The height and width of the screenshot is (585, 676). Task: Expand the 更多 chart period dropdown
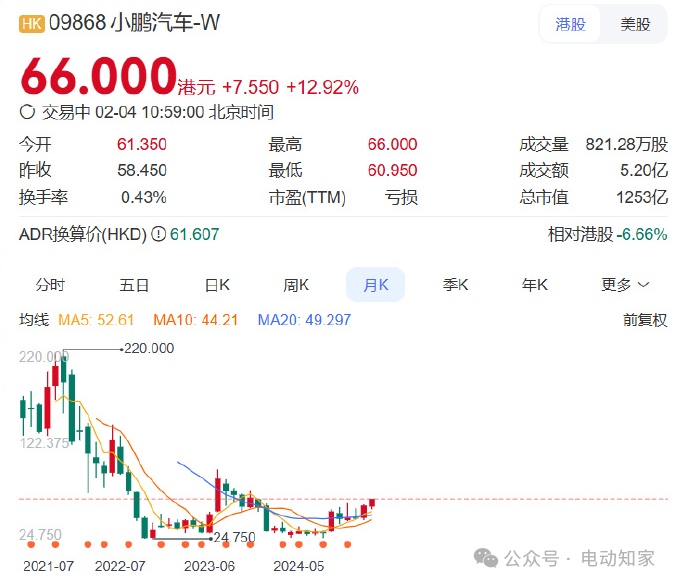(625, 285)
